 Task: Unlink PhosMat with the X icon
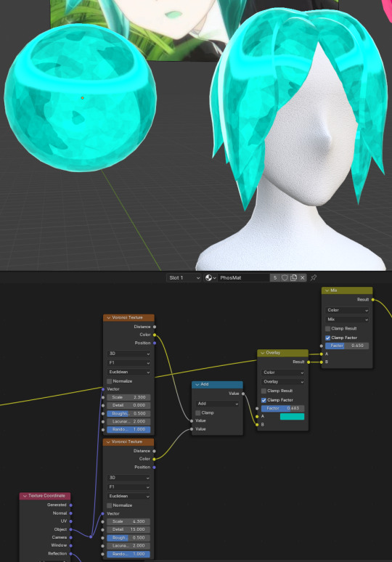click(303, 278)
